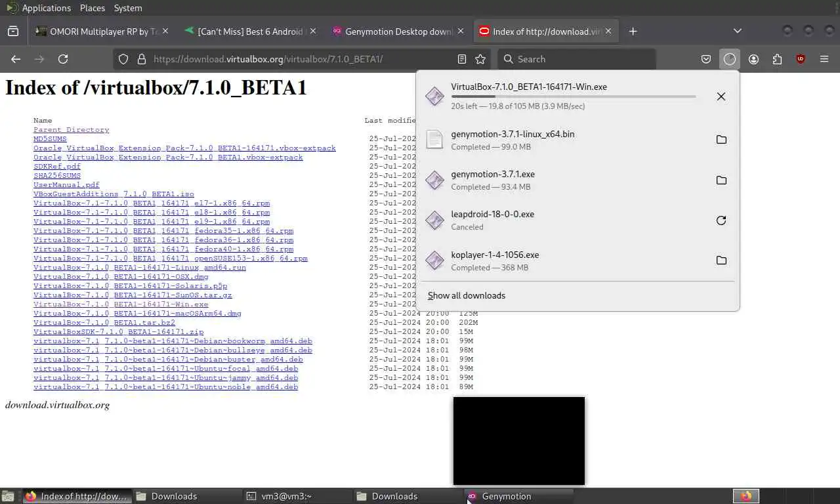840x504 pixels.
Task: Open the Firefox account icon
Action: 753,59
